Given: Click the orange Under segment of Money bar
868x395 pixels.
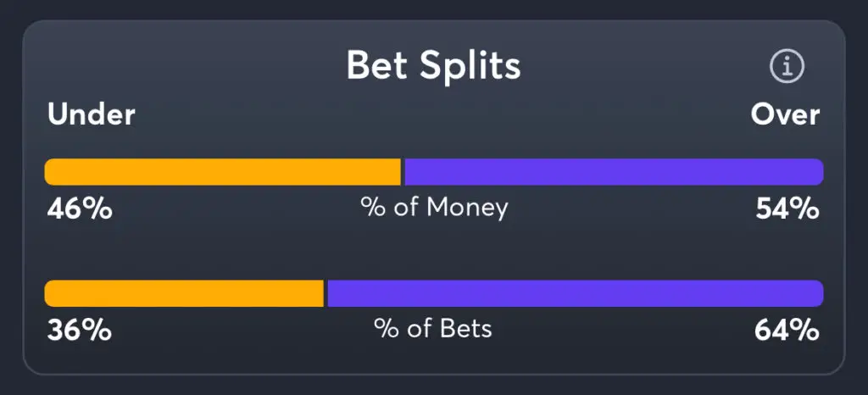Looking at the screenshot, I should 222,172.
